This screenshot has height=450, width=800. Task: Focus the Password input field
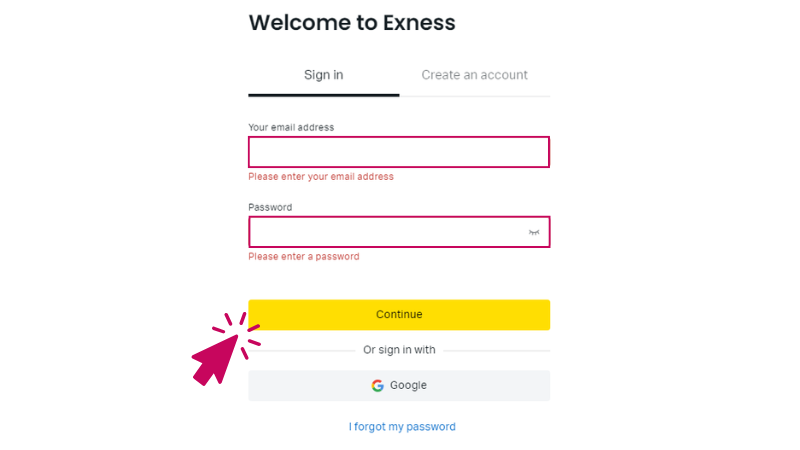(x=385, y=232)
